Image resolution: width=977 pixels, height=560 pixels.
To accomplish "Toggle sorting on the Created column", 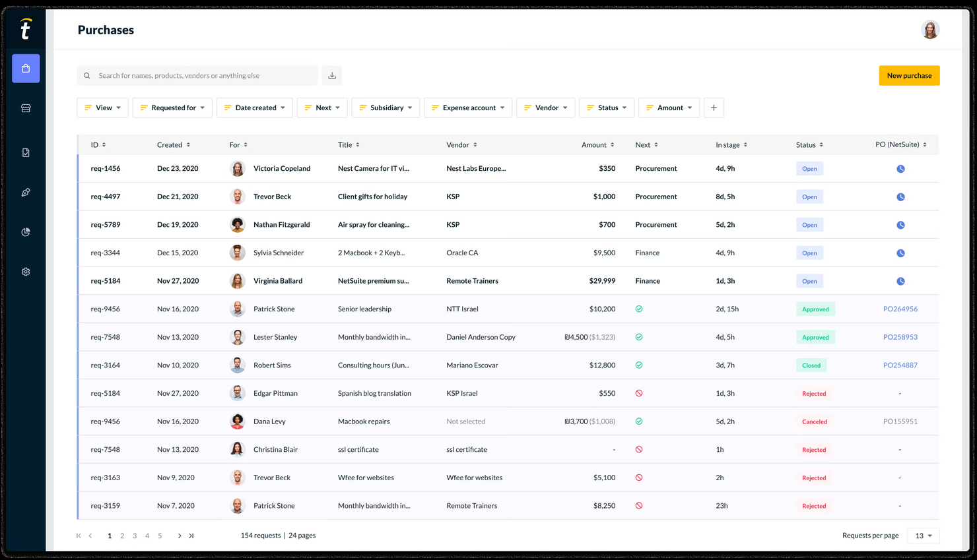I will pos(189,144).
